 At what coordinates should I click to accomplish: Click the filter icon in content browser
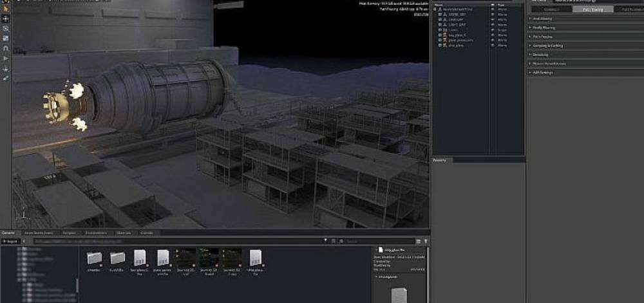pyautogui.click(x=426, y=241)
